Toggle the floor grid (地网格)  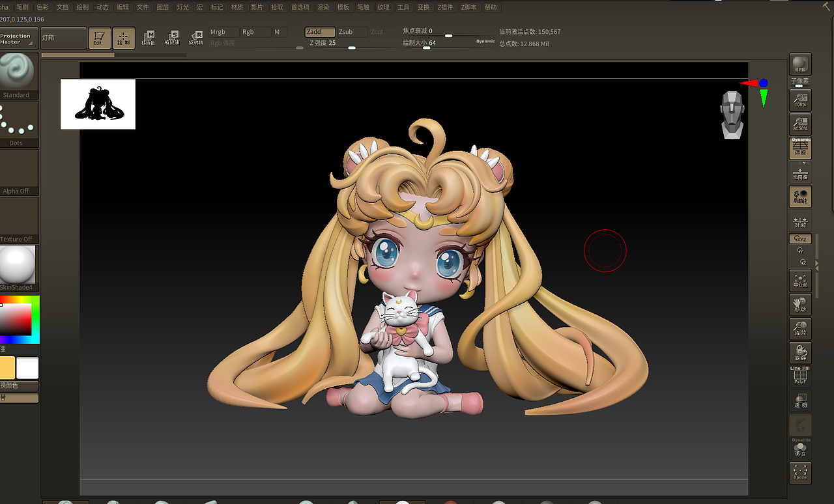coord(800,173)
